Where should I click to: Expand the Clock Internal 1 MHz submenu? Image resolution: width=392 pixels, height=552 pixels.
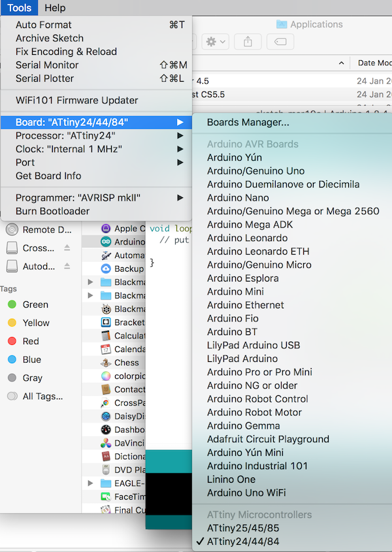96,149
